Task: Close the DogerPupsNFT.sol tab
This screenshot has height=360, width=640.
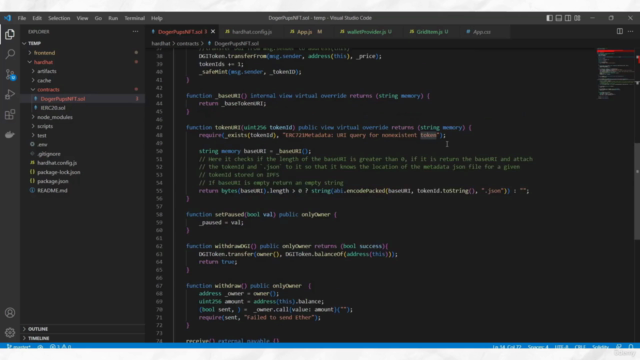Action: point(213,31)
